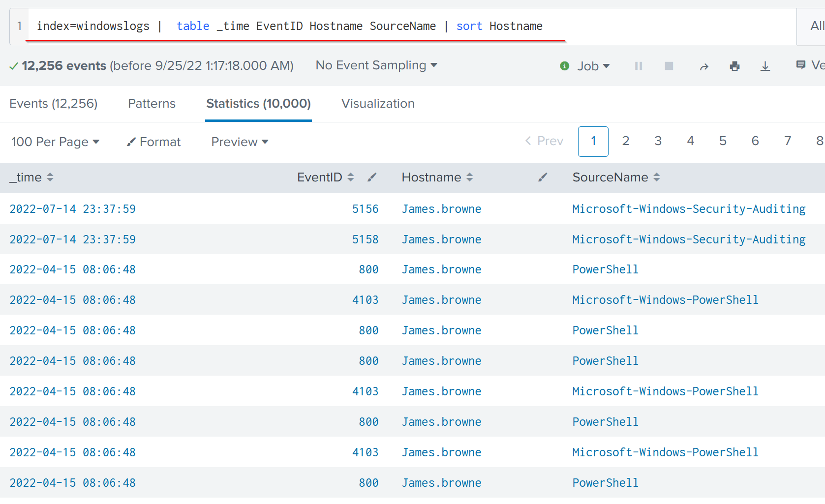Viewport: 825px width, 504px height.
Task: Switch to the Visualization tab
Action: [x=377, y=104]
